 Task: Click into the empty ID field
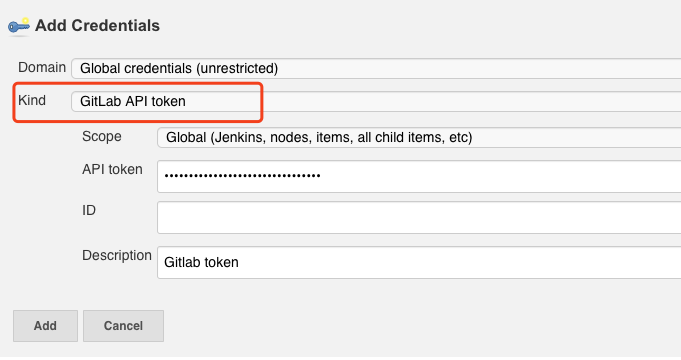[419, 217]
